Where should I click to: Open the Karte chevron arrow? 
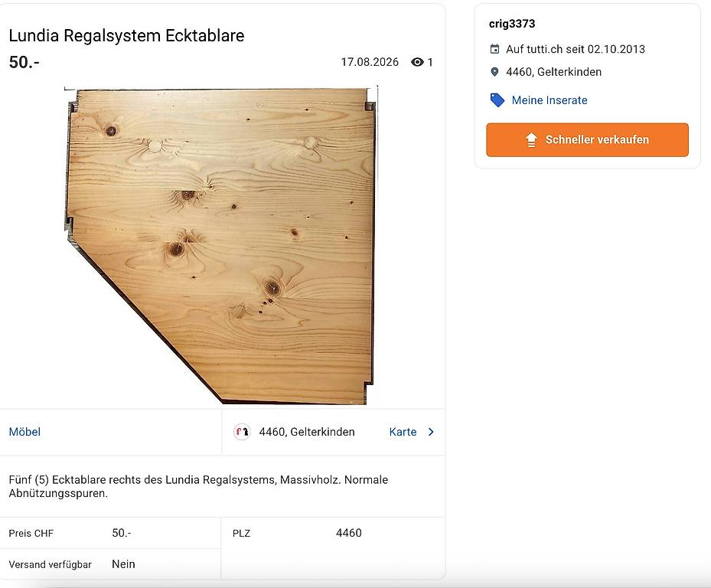tap(431, 432)
